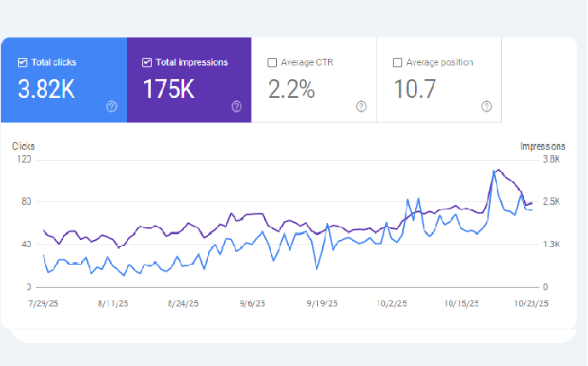Select the 175K total impressions value
The image size is (588, 366).
click(170, 88)
